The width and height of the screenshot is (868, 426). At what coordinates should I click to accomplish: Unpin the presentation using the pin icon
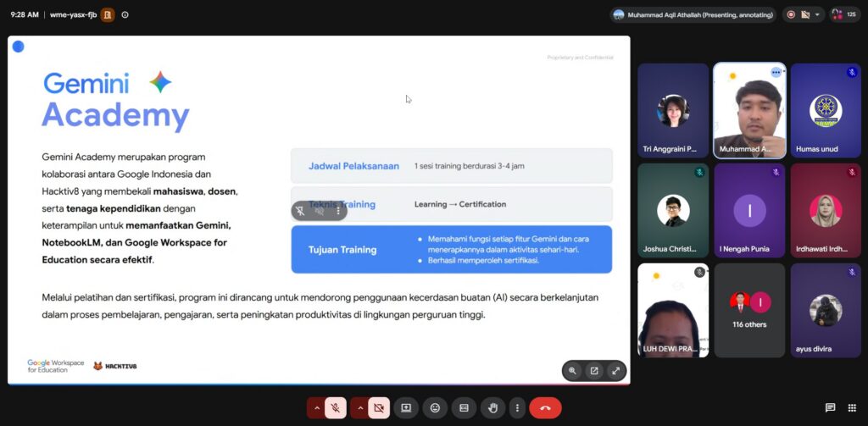pyautogui.click(x=300, y=211)
